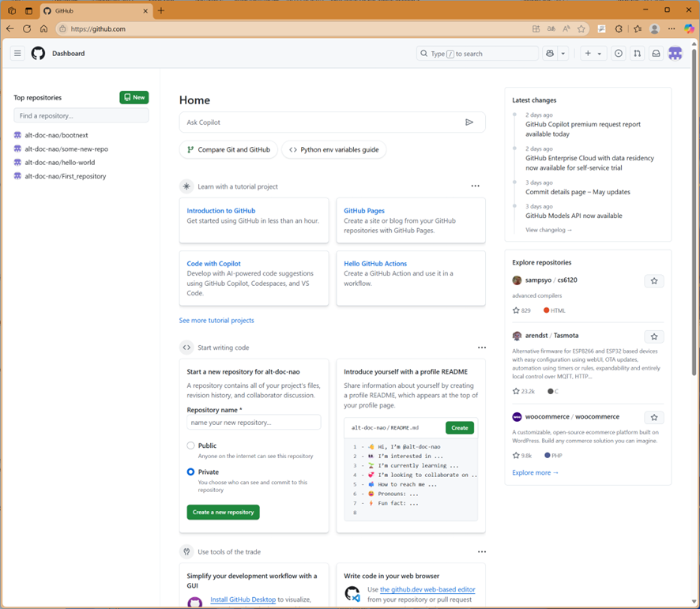Image resolution: width=700 pixels, height=609 pixels.
Task: Open browser Settings and more ellipsis
Action: coord(672,29)
